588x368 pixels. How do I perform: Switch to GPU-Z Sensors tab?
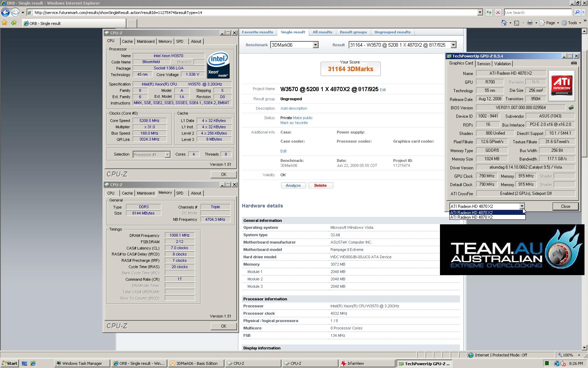tap(484, 64)
